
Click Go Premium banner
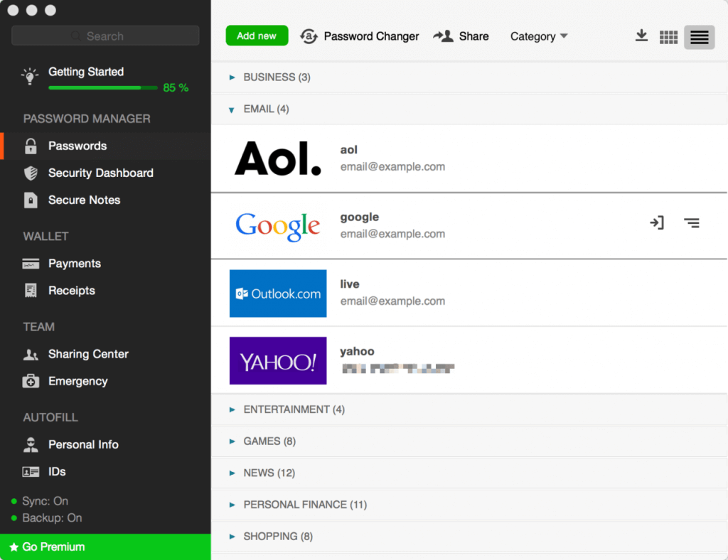(105, 546)
